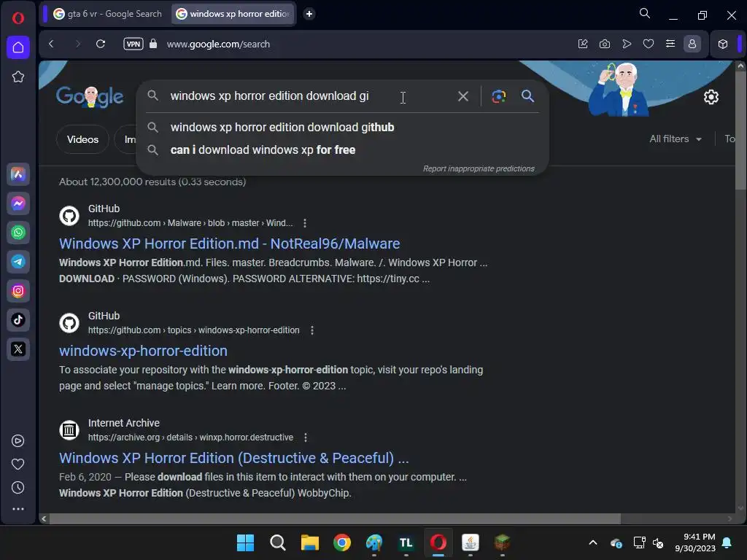Open the Minecraft block icon on the taskbar
747x560 pixels.
pyautogui.click(x=502, y=542)
